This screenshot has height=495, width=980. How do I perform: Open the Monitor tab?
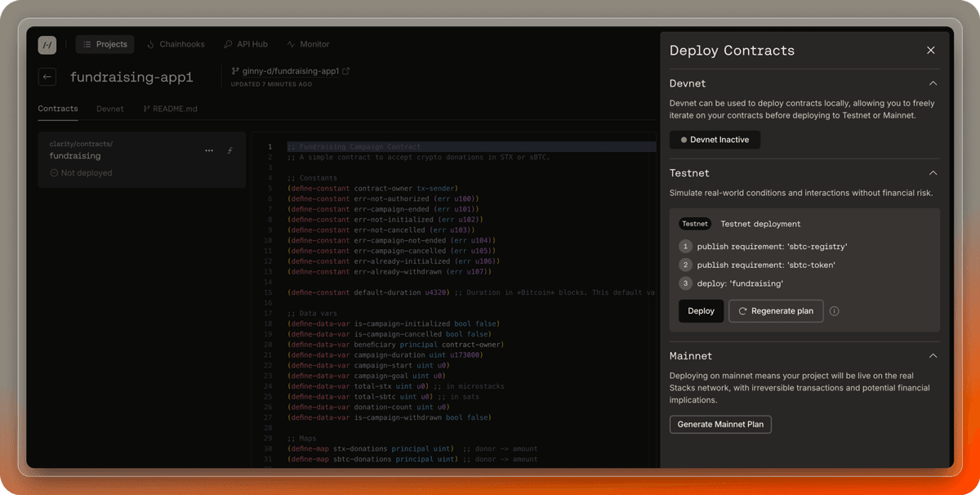pos(308,44)
